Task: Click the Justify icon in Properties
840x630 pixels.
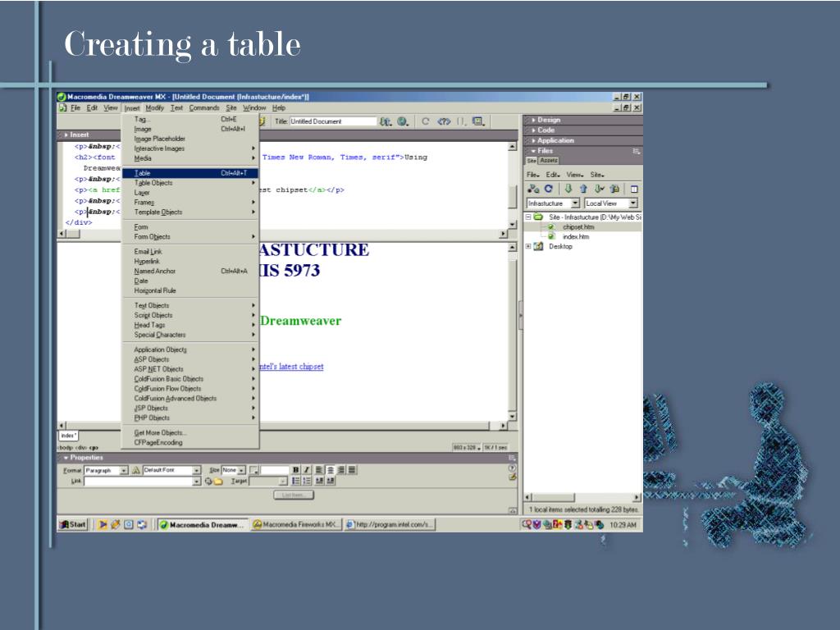Action: click(352, 470)
